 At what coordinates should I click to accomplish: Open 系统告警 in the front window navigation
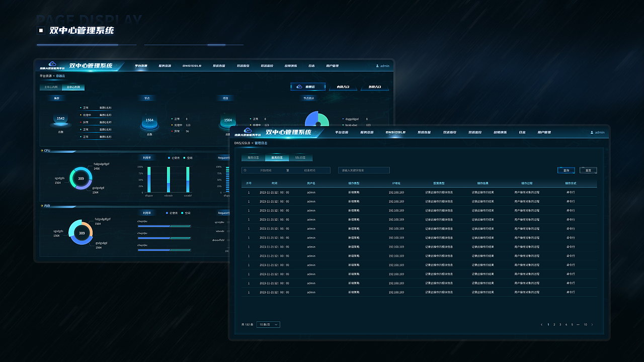[x=424, y=132]
